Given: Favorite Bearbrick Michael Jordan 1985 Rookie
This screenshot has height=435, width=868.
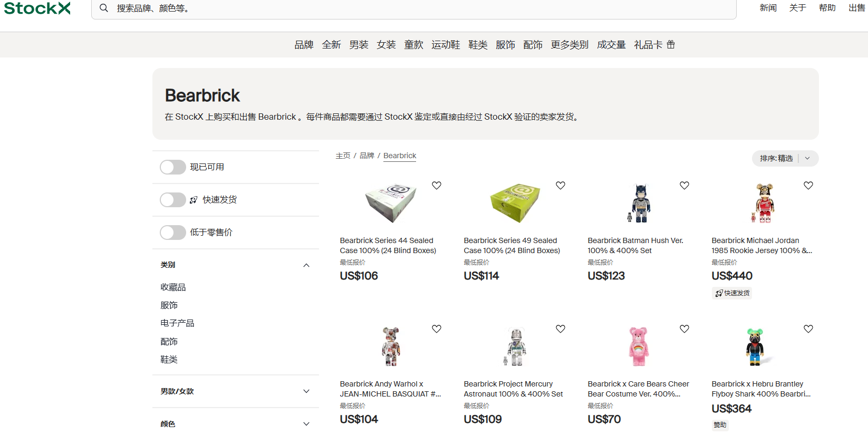Looking at the screenshot, I should click(x=808, y=186).
